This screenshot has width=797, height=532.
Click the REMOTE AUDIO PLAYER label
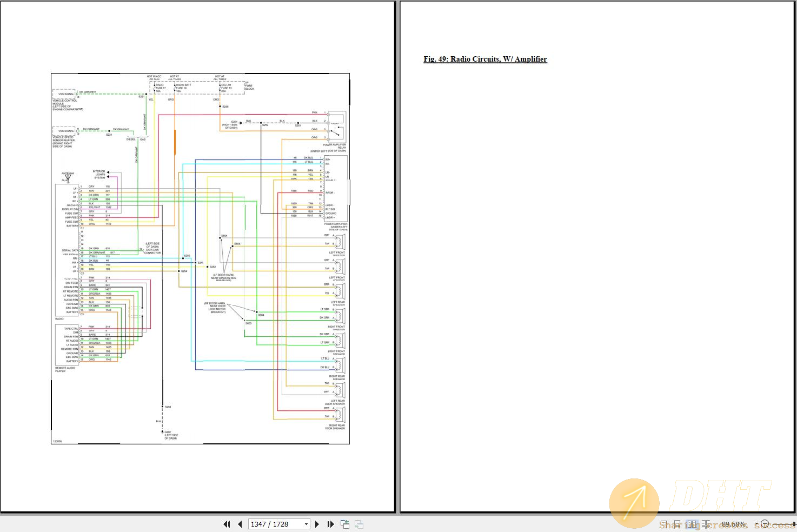65,369
